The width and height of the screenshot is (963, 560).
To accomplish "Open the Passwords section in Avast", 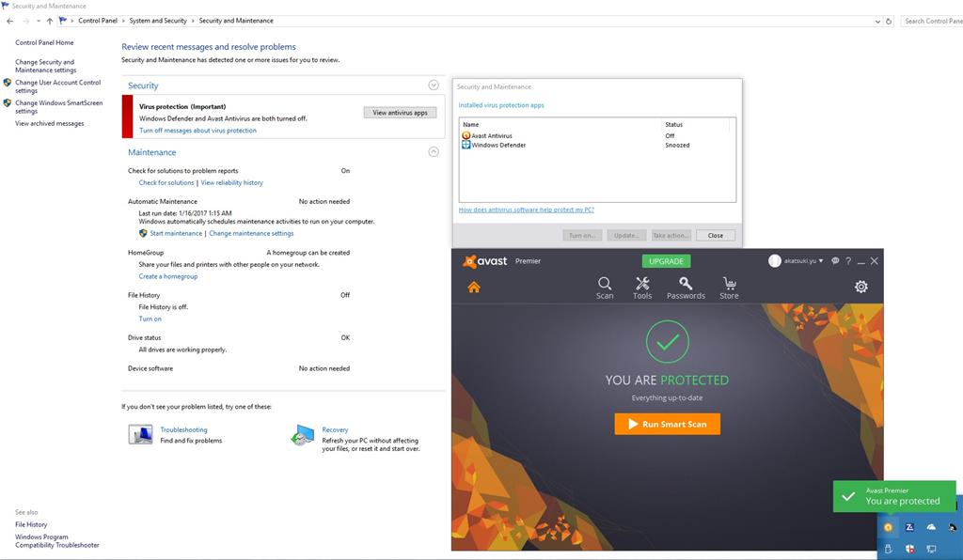I will coord(686,288).
